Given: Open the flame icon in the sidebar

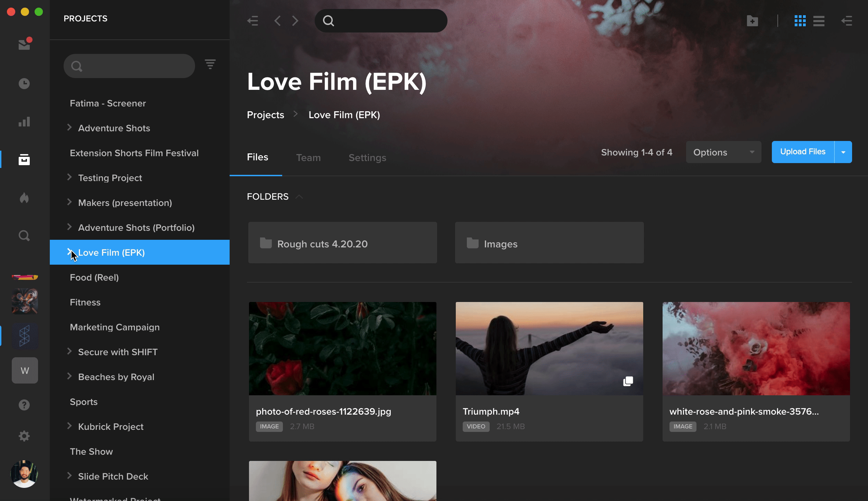Looking at the screenshot, I should pyautogui.click(x=24, y=198).
